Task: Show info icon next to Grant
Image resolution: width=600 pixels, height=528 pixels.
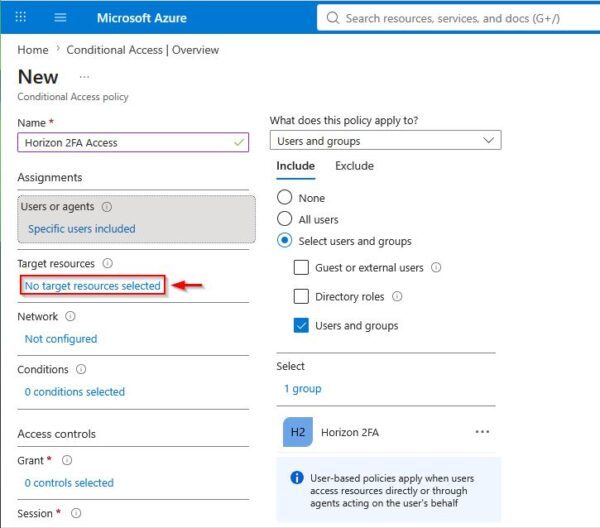Action: (x=67, y=460)
